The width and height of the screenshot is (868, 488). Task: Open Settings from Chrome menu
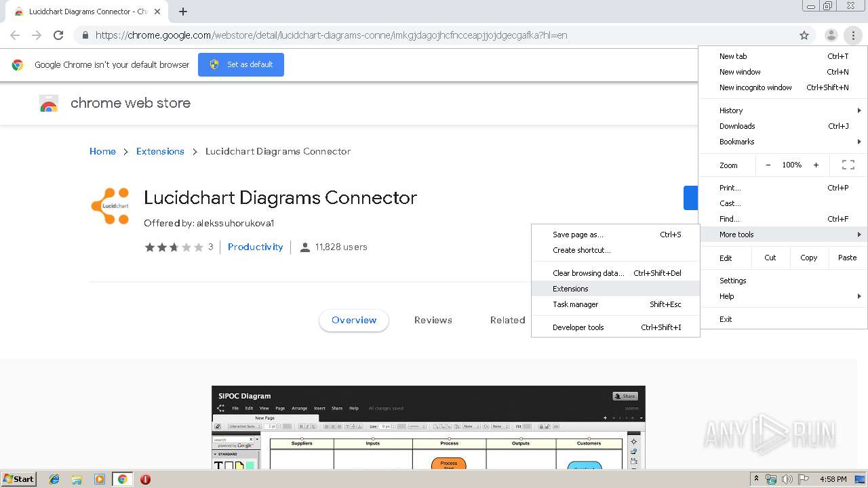tap(783, 281)
